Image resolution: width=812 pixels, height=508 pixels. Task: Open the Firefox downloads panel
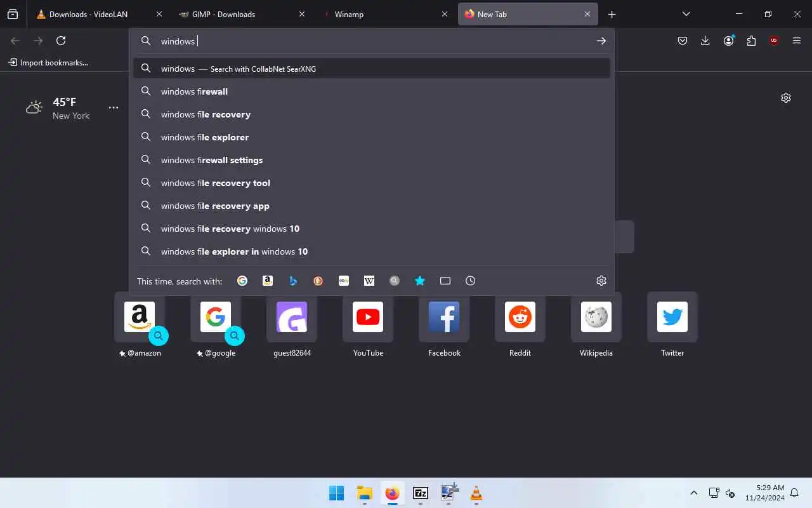point(705,41)
